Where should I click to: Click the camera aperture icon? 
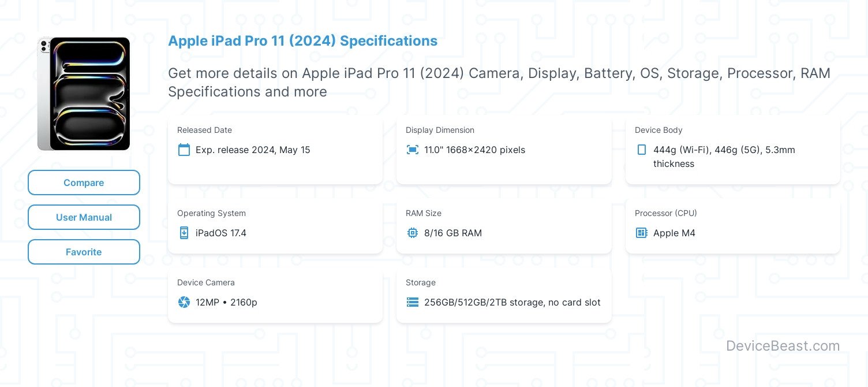(x=184, y=302)
